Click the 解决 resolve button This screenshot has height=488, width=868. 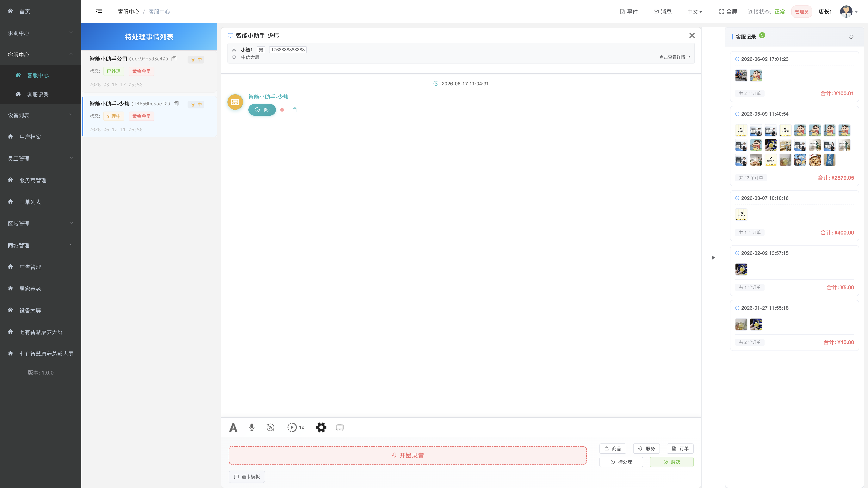pyautogui.click(x=672, y=462)
